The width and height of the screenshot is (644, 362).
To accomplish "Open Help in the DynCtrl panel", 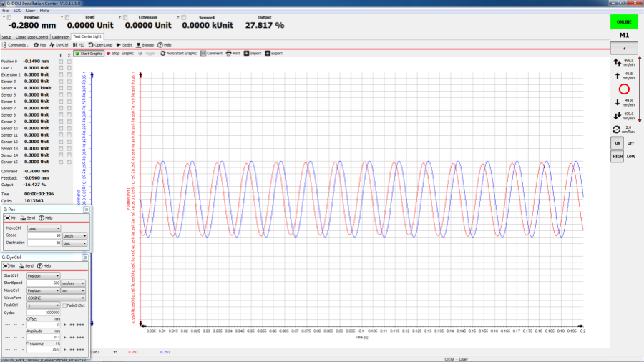I will click(44, 266).
